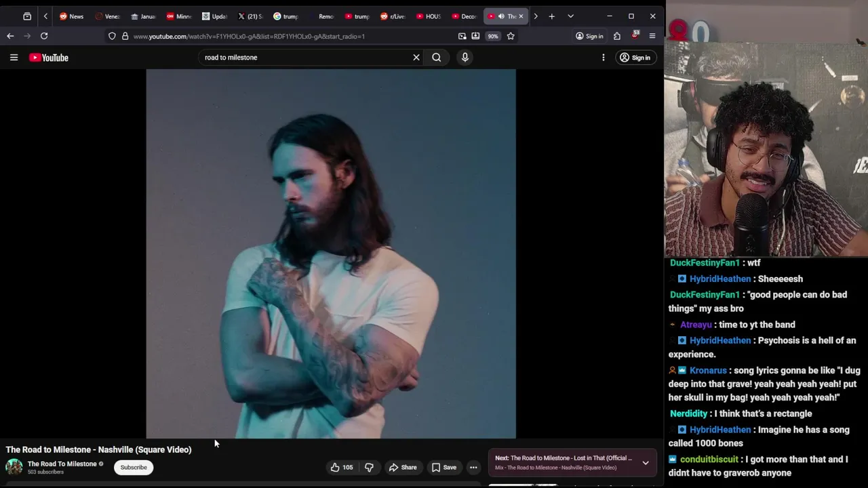
Task: Open tracking protection shield icon
Action: 112,36
